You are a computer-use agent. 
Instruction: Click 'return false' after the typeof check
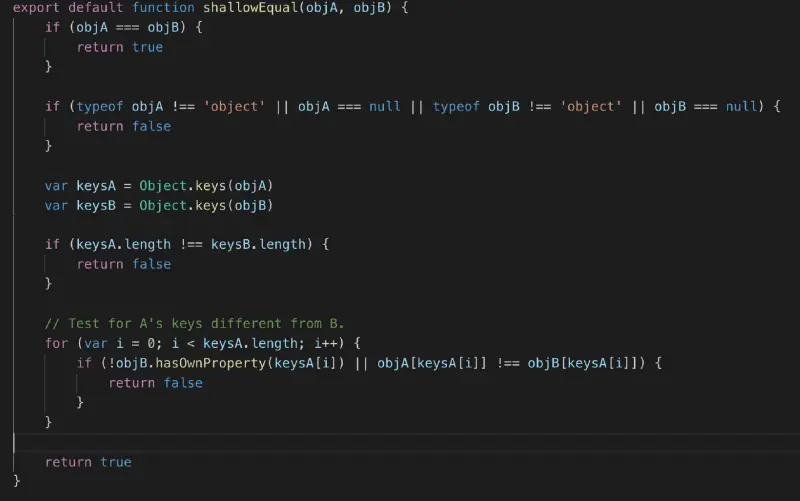124,126
